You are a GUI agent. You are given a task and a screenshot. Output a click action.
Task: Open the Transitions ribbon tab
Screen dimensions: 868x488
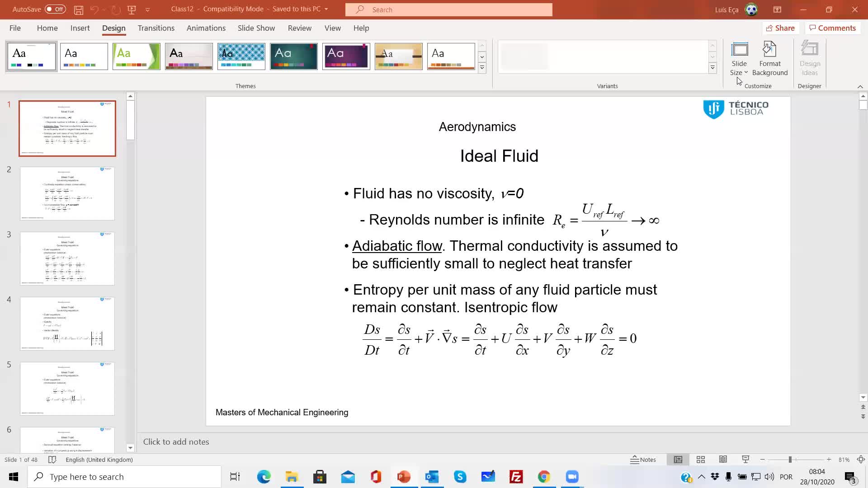tap(156, 28)
